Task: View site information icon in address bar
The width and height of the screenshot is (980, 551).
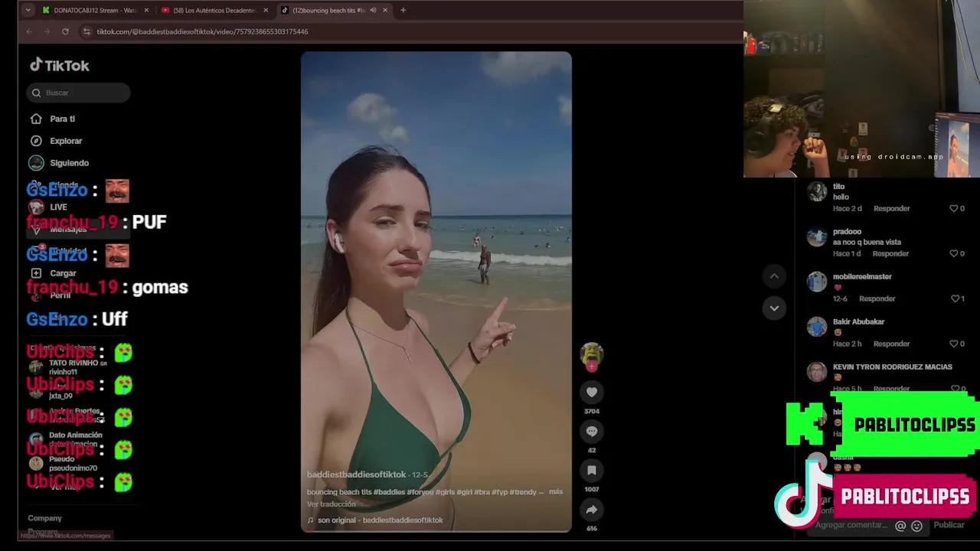Action: point(87,31)
